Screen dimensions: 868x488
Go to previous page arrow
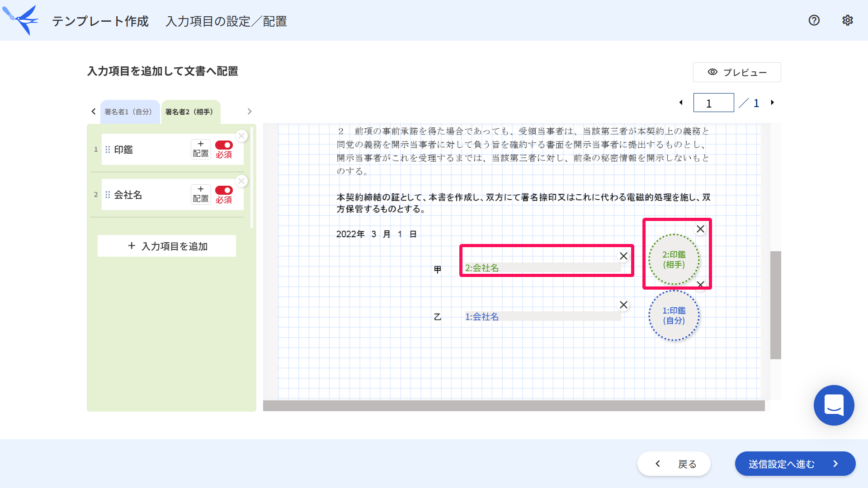681,103
